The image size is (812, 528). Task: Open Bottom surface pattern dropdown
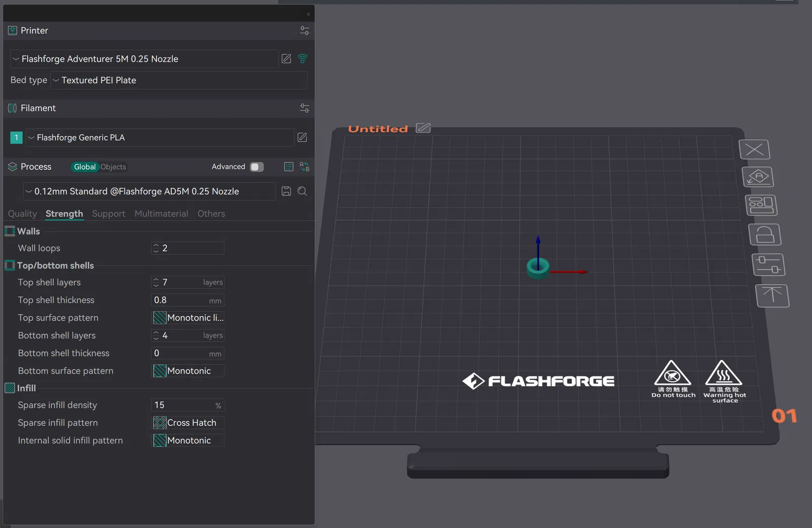[188, 371]
